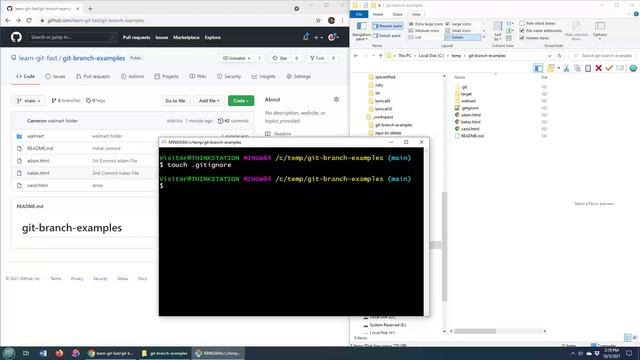Open the Explorer recent locations dropdown arrow
Screen dimensions: 640x360
pos(373,56)
